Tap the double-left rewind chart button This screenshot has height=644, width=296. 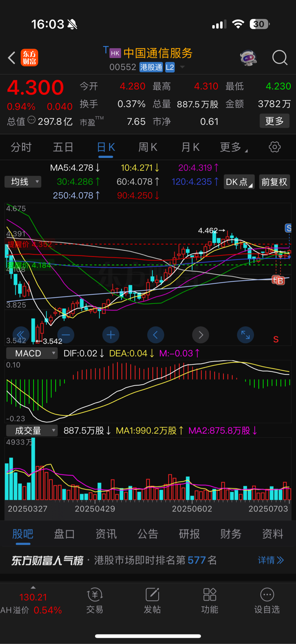pyautogui.click(x=21, y=335)
